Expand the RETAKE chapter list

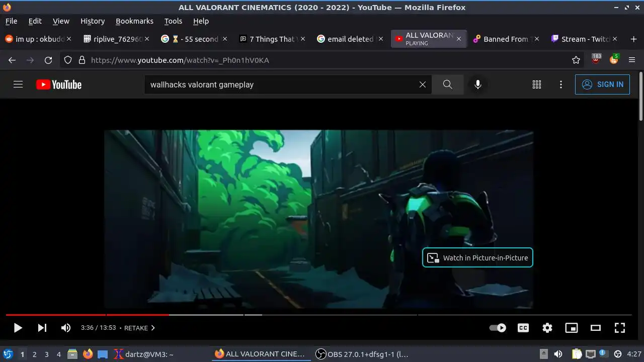[x=140, y=328]
